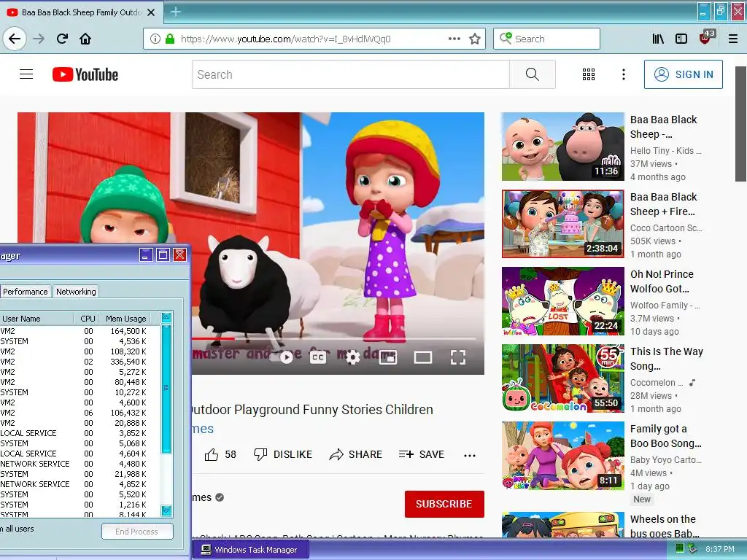Viewport: 747px width, 560px height.
Task: Enable miniplayer mode icon
Action: [388, 357]
